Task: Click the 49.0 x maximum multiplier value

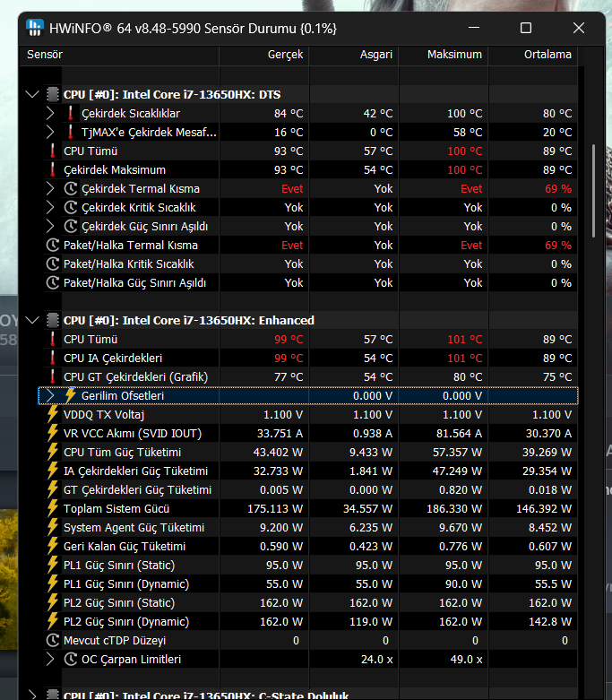Action: click(x=466, y=659)
